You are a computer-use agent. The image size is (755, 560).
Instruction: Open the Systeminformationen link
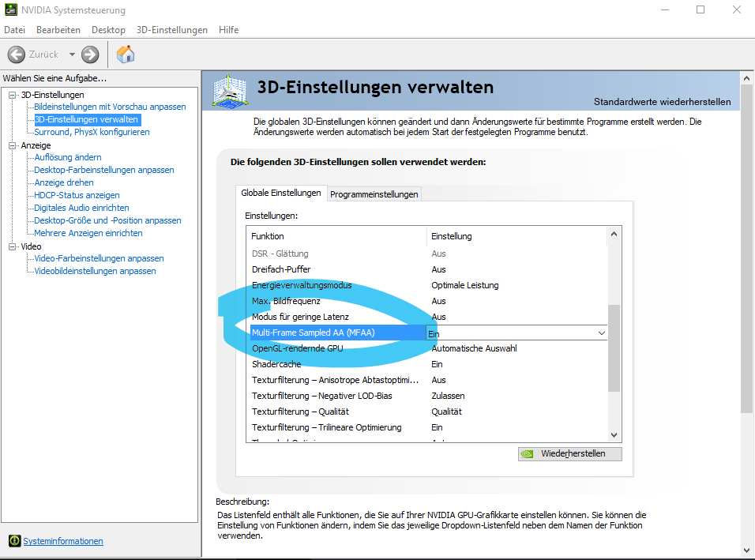(x=63, y=541)
